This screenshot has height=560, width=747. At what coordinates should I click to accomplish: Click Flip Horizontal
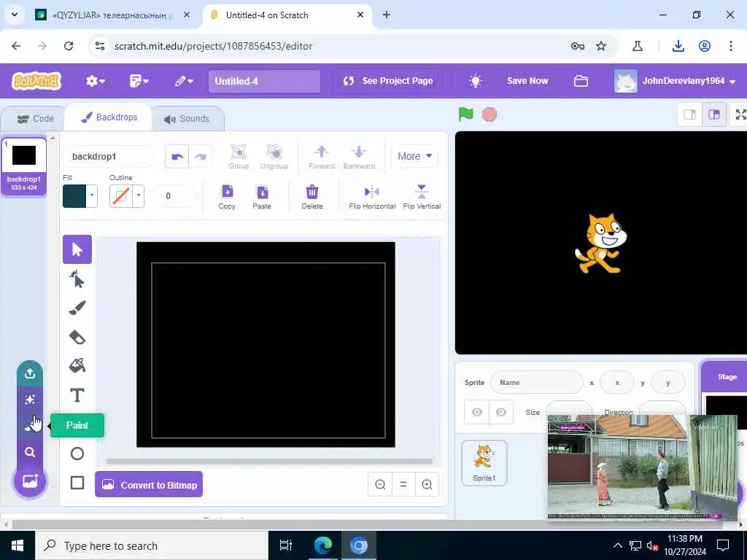[372, 197]
